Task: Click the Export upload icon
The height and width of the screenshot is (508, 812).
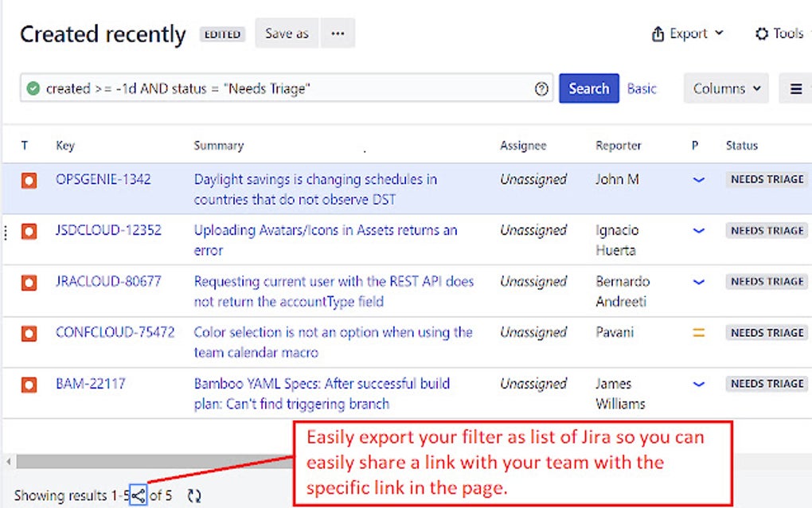Action: tap(658, 33)
